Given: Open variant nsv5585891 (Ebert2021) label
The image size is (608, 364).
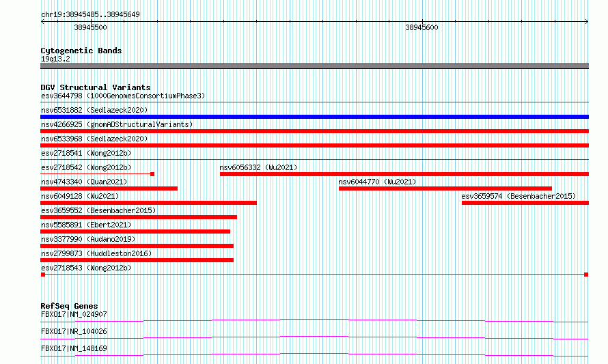Looking at the screenshot, I should point(86,225).
